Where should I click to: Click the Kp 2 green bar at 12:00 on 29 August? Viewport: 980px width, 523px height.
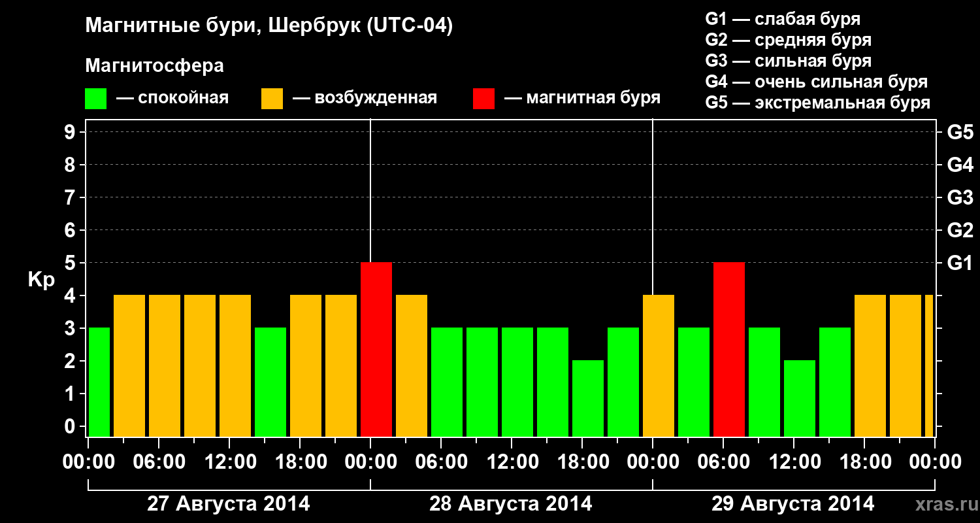(800, 398)
